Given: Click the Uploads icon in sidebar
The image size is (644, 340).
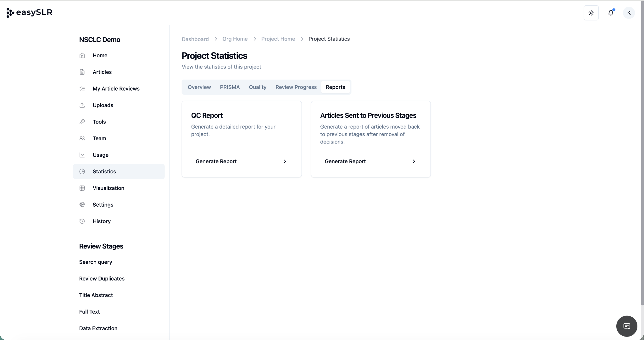Looking at the screenshot, I should (82, 105).
